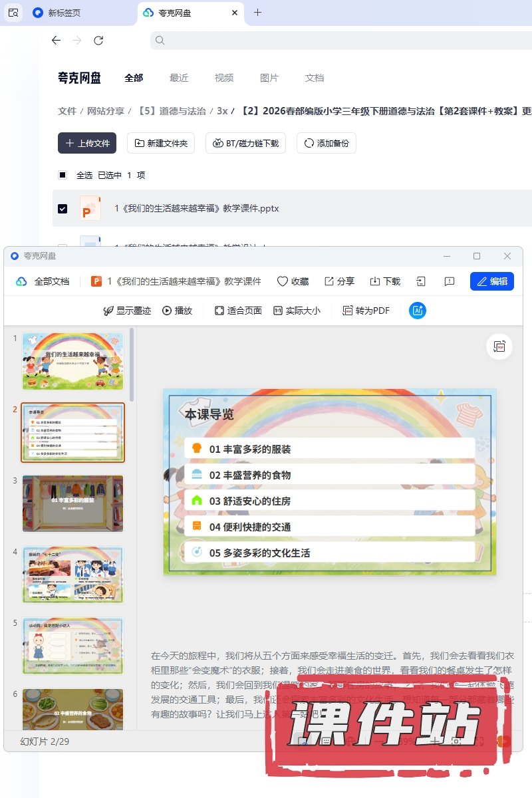The image size is (532, 798).
Task: Click the 收藏 heart icon
Action: tap(283, 281)
